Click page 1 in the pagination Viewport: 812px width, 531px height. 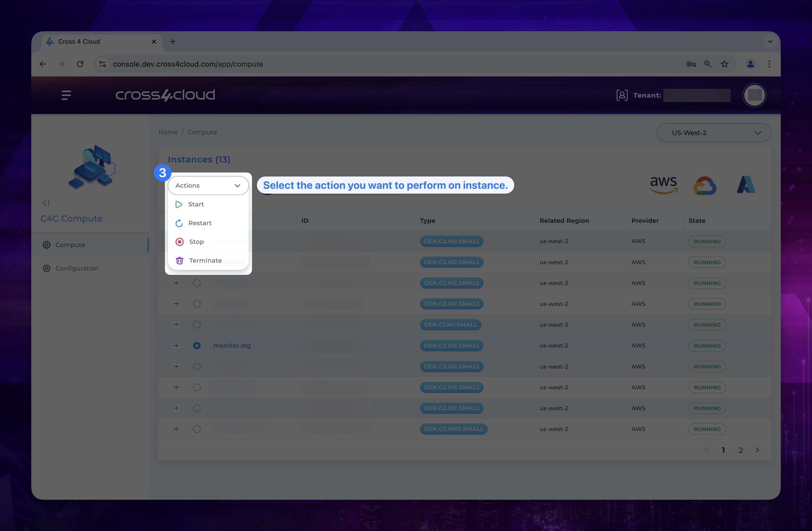[723, 451]
